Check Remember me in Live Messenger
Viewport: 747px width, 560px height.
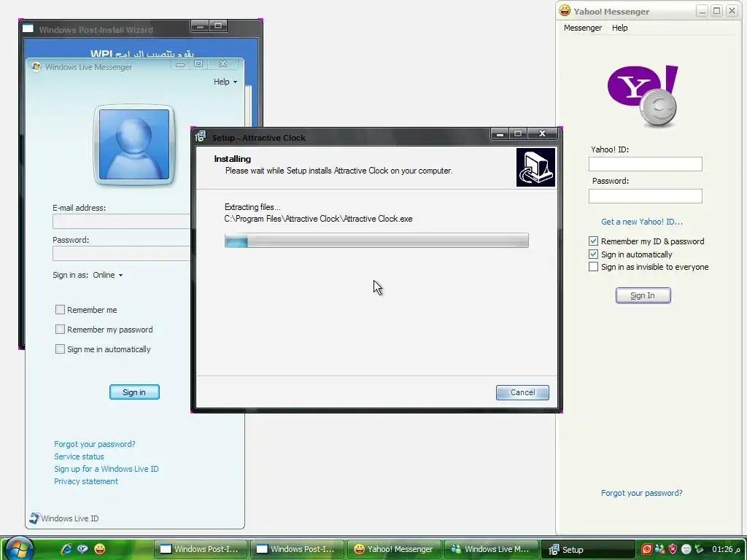[60, 310]
